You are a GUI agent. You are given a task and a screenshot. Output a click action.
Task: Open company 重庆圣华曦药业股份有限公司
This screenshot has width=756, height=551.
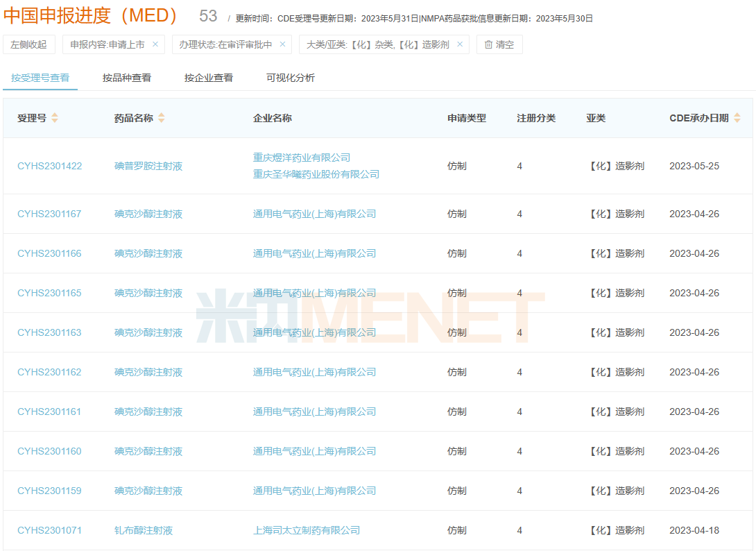click(x=316, y=174)
